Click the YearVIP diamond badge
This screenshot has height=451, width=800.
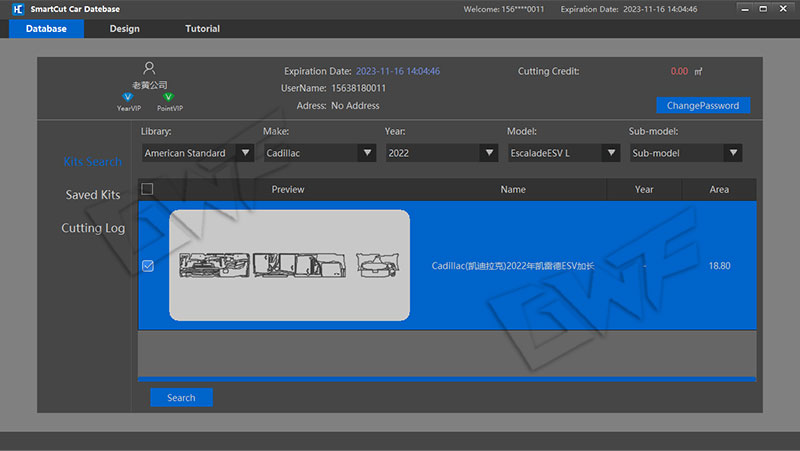[x=128, y=97]
